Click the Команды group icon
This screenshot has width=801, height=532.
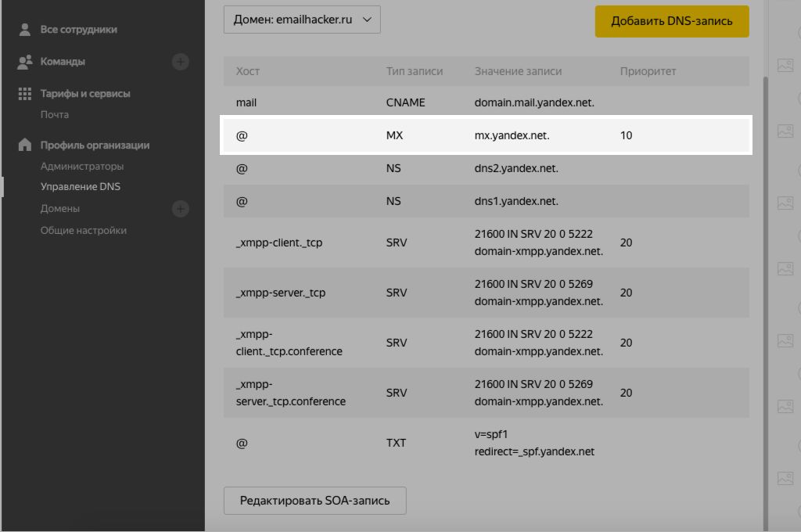point(25,61)
